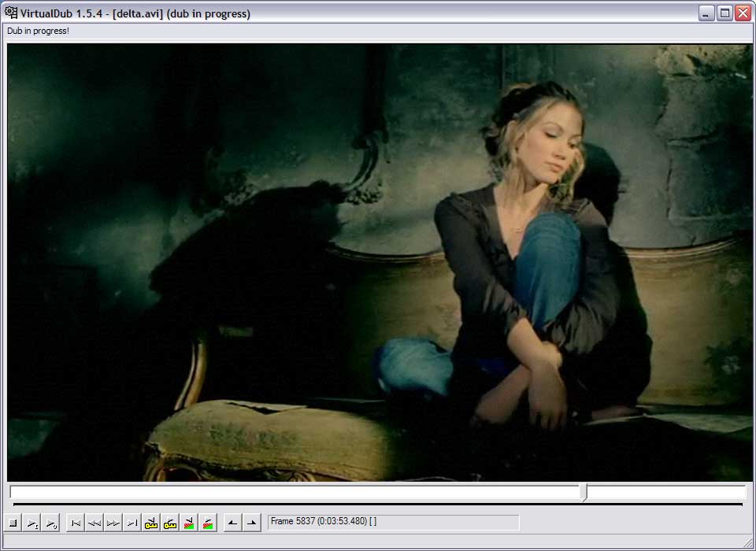The image size is (756, 551).
Task: Click the previous scene scan button
Action: [188, 523]
